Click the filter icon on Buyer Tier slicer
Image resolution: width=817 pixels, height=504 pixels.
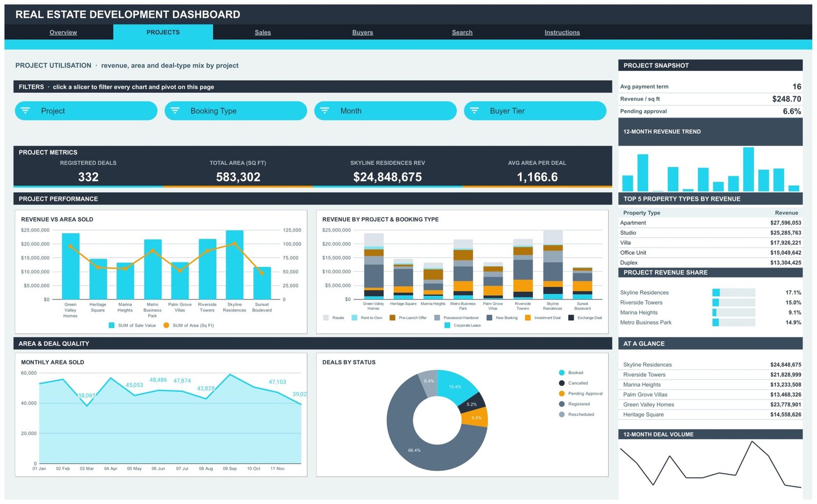tap(474, 111)
